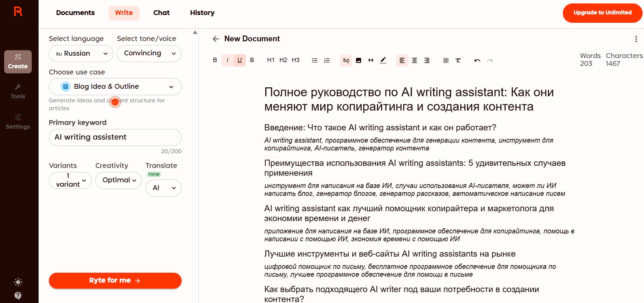Switch to the Write tab
The height and width of the screenshot is (303, 644).
pyautogui.click(x=124, y=13)
